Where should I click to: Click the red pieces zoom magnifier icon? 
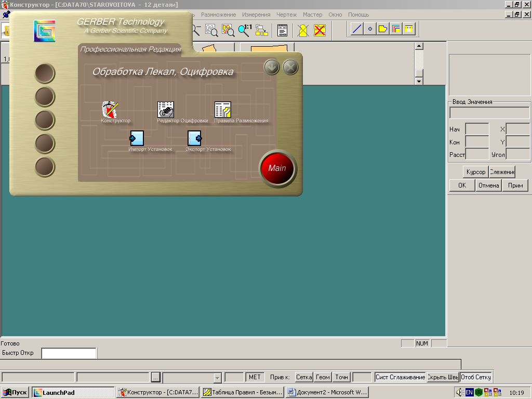(x=228, y=30)
